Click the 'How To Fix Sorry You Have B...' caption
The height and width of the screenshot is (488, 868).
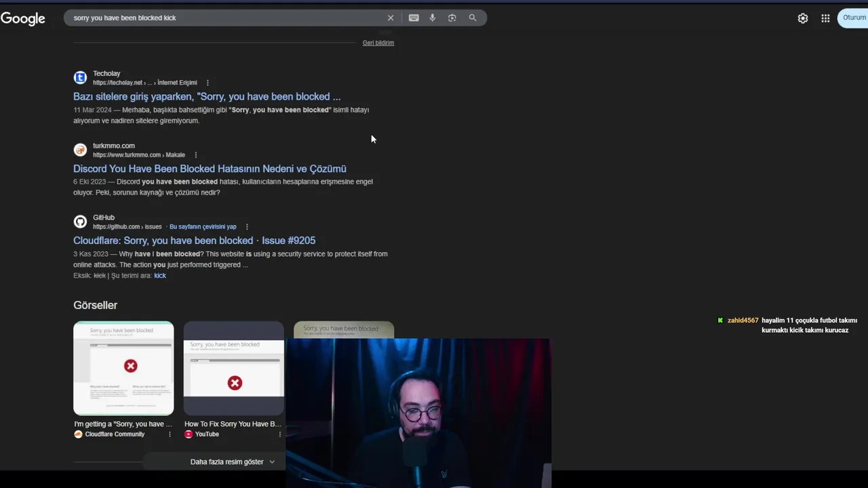point(233,424)
